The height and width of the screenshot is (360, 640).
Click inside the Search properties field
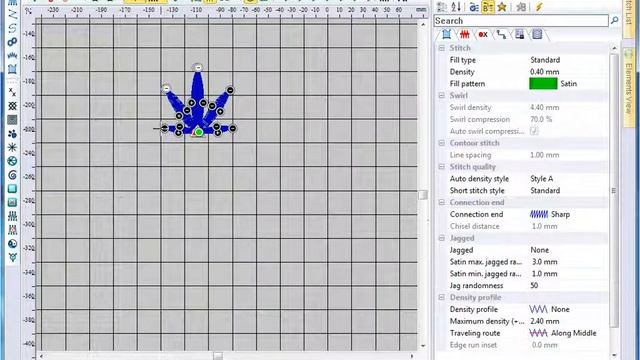click(x=521, y=21)
